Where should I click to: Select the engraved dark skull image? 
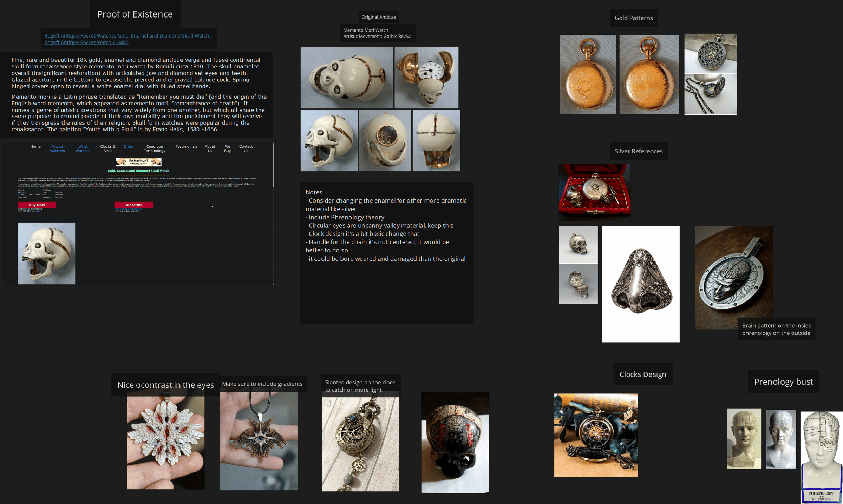pyautogui.click(x=455, y=443)
